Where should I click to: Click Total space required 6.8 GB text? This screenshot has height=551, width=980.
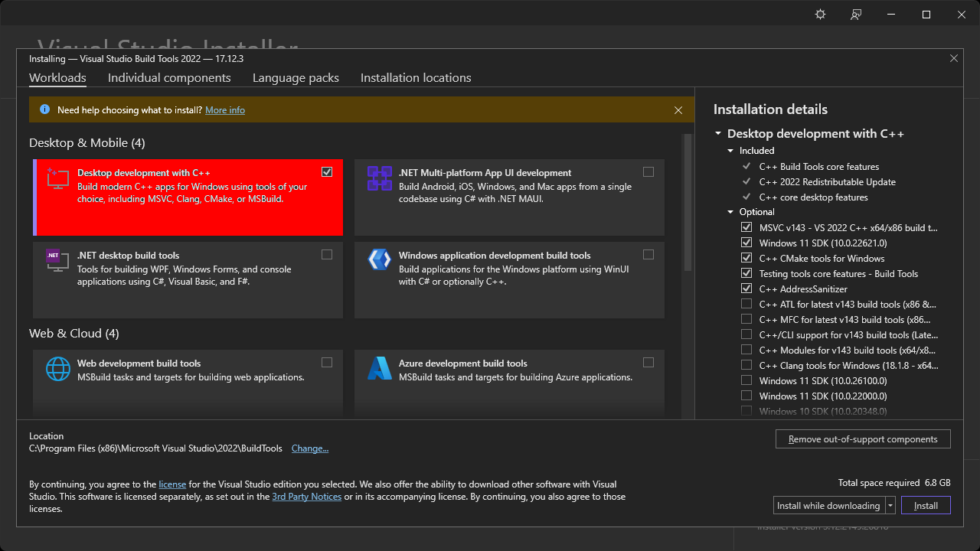point(894,483)
